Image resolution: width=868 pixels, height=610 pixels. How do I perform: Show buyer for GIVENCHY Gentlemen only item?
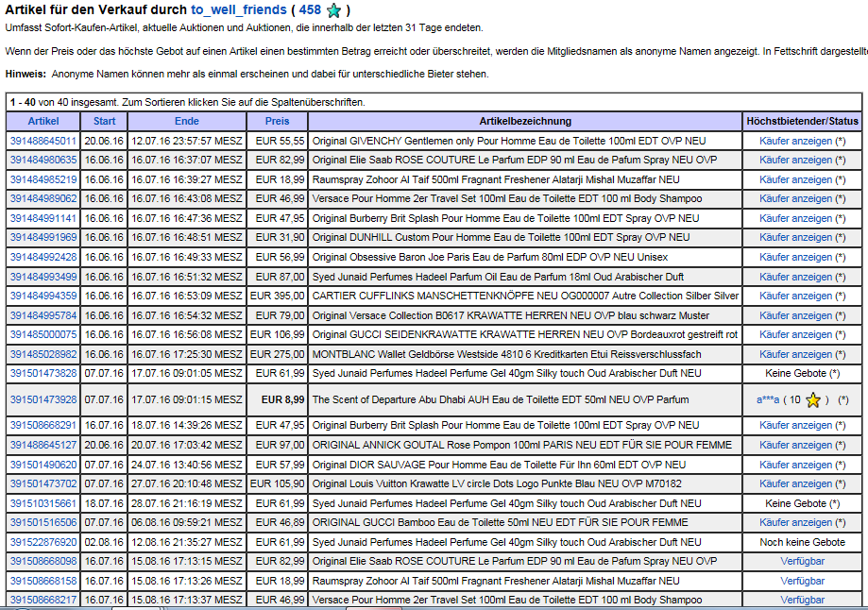pyautogui.click(x=795, y=141)
